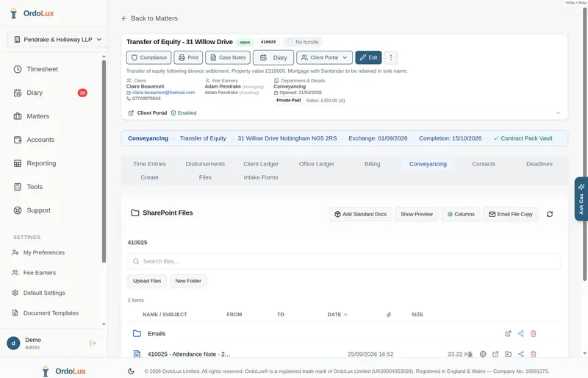588x378 pixels.
Task: Share the Emails folder
Action: coord(521,333)
